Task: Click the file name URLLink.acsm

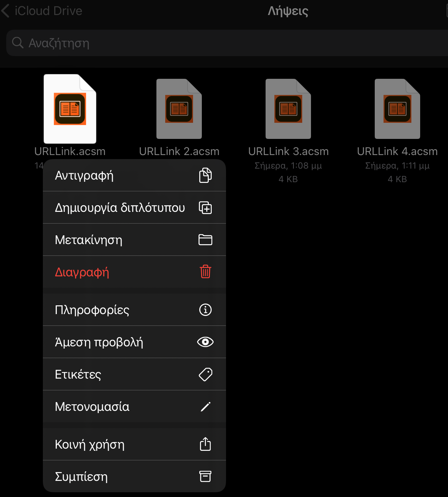Action: 70,151
